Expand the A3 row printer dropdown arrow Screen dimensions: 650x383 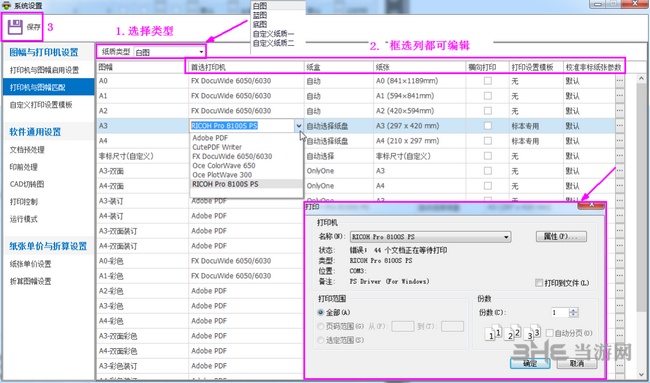coord(299,126)
